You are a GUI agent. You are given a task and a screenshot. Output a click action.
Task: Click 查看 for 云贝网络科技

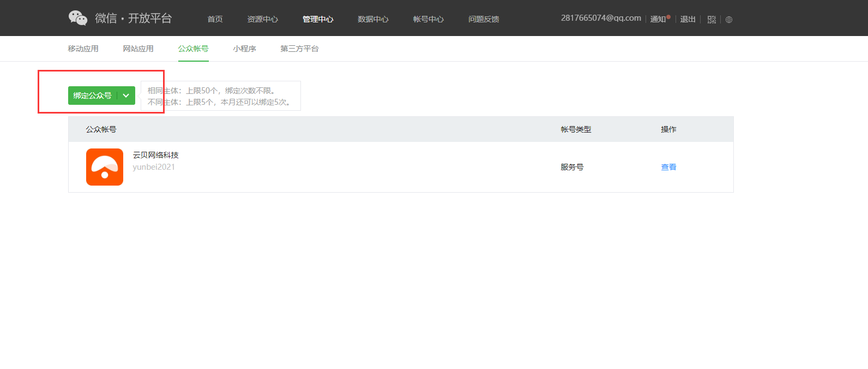[668, 167]
